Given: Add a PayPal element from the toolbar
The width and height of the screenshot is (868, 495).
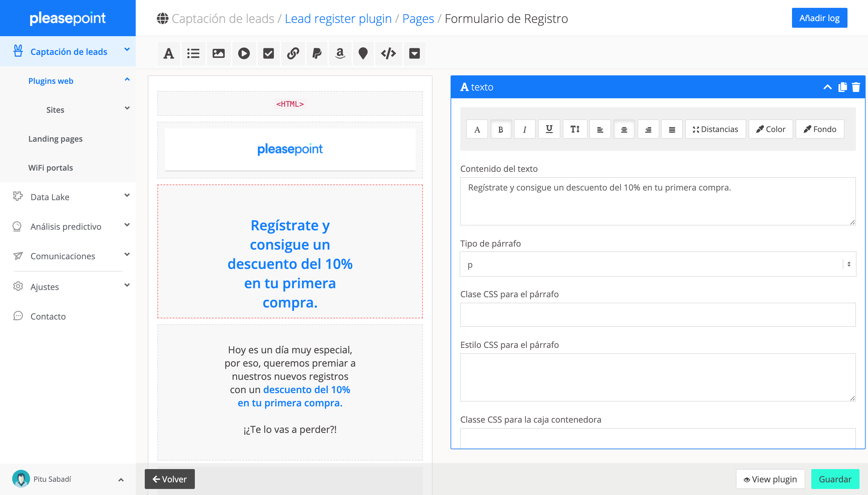Looking at the screenshot, I should pos(317,53).
